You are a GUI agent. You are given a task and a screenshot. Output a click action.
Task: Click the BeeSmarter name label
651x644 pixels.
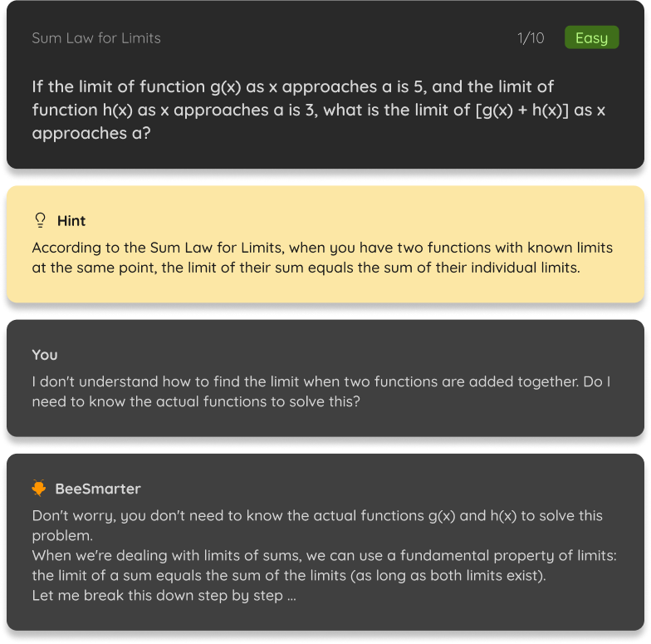98,489
